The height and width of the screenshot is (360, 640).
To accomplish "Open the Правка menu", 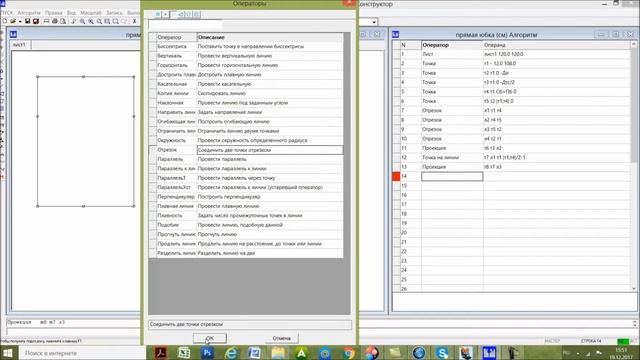I will tap(53, 13).
